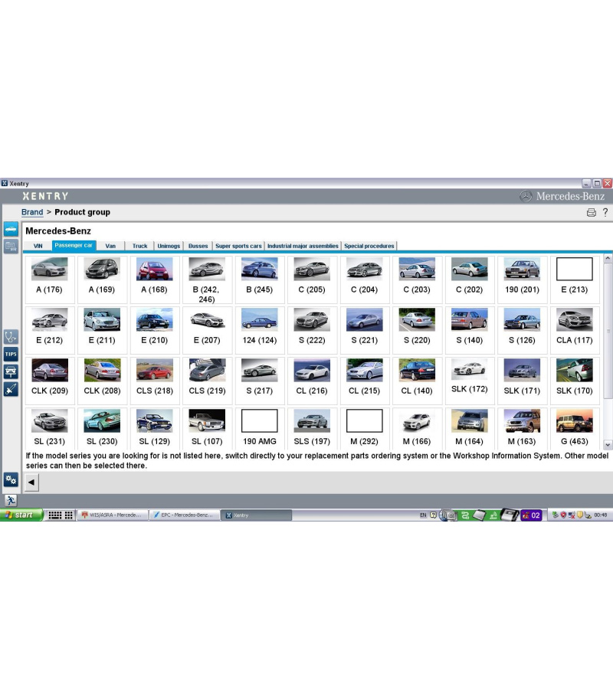Select the G (463) model thumbnail
This screenshot has height=700, width=613.
574,429
